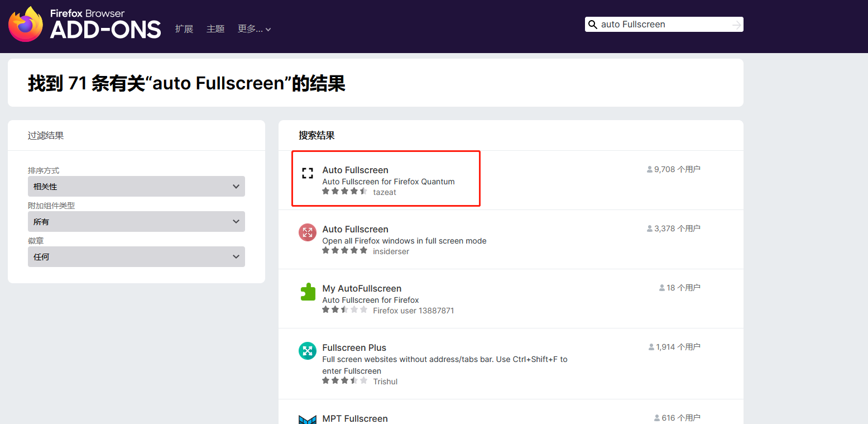Go to the 主题 section
868x424 pixels.
215,29
